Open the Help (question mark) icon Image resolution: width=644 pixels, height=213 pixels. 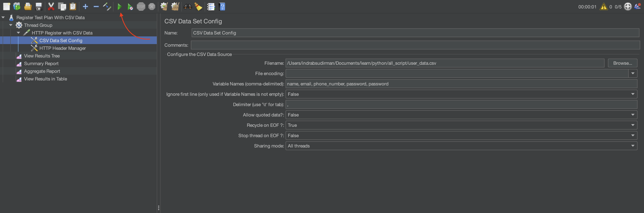[222, 7]
